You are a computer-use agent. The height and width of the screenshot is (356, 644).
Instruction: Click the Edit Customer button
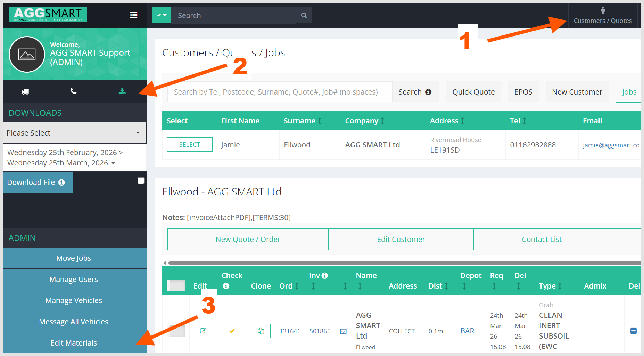[401, 239]
